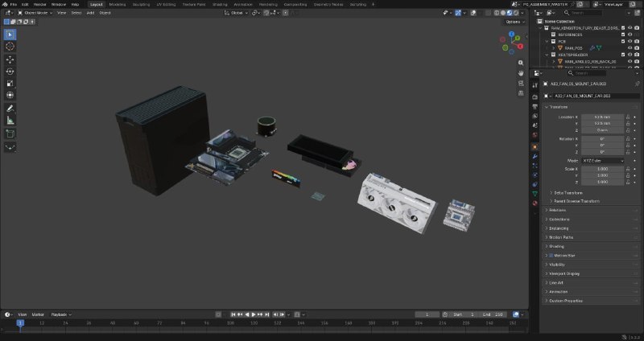Toggle HEATSPREADER exclude-from-view-layer checkbox
Viewport: 644px width, 341px height.
[623, 55]
